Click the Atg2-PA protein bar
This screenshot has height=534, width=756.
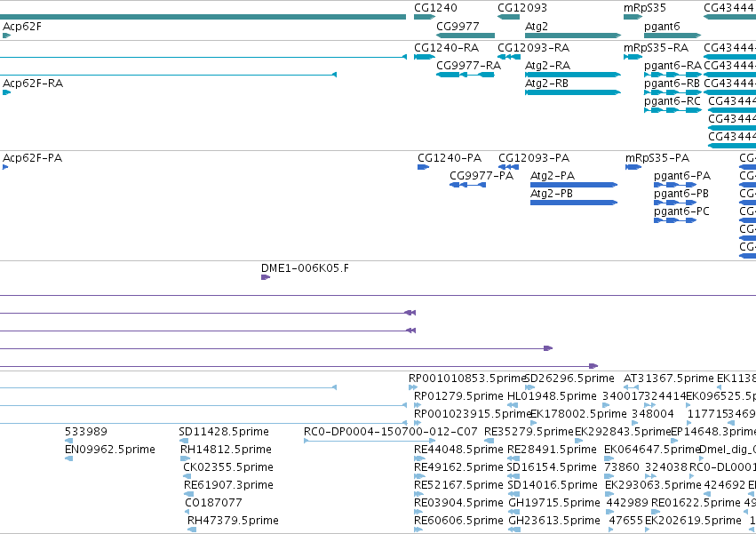574,185
